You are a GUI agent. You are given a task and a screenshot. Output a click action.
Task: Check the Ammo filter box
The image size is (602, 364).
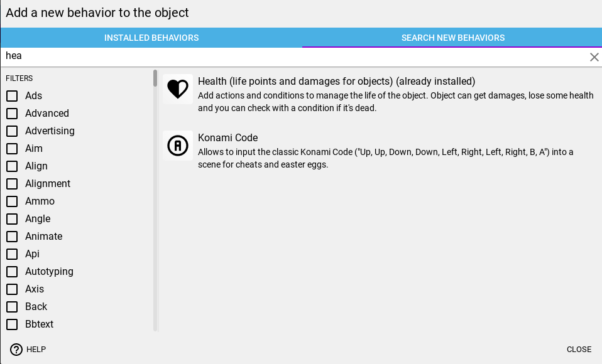[x=12, y=201]
